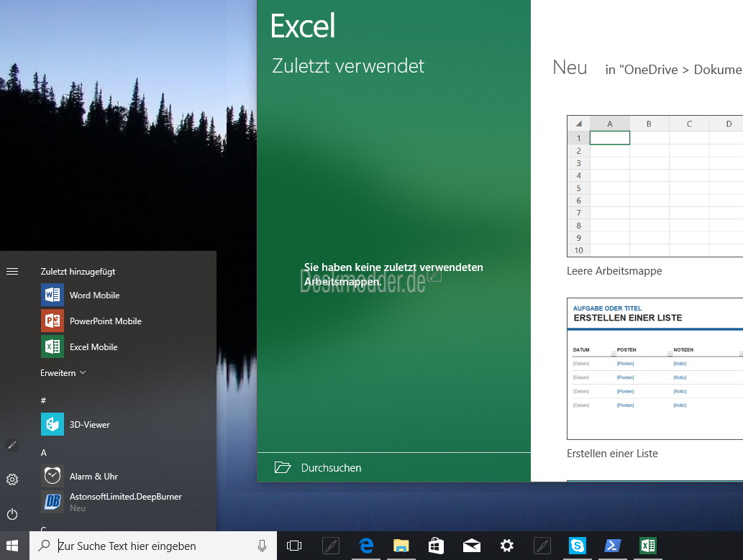
Task: Launch Word Mobile from the Start menu
Action: (x=81, y=295)
